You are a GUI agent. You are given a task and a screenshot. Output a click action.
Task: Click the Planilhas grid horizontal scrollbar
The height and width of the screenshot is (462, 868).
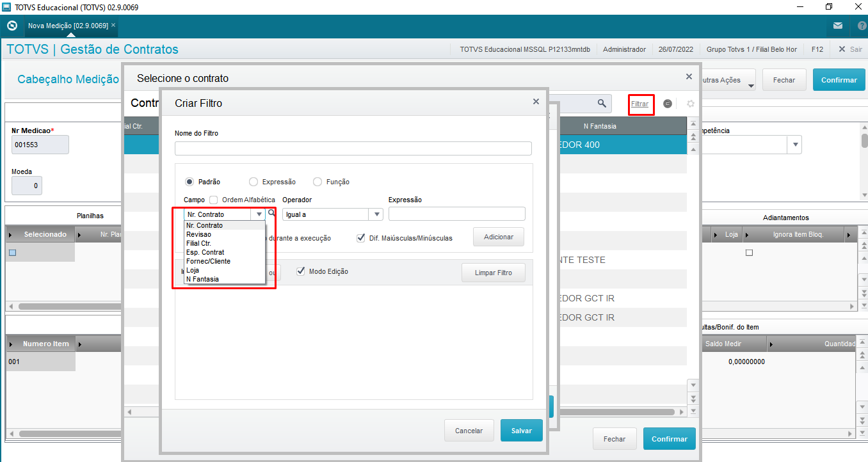tap(70, 307)
